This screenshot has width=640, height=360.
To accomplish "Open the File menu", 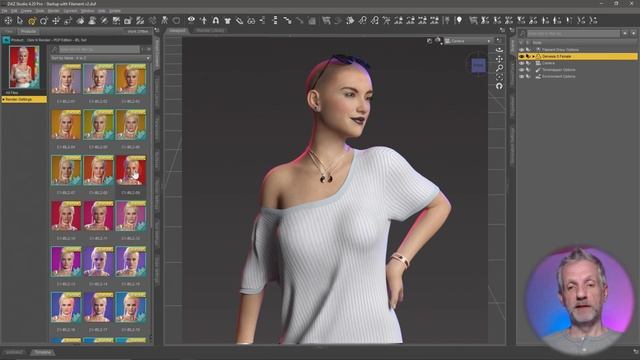I will [4, 11].
